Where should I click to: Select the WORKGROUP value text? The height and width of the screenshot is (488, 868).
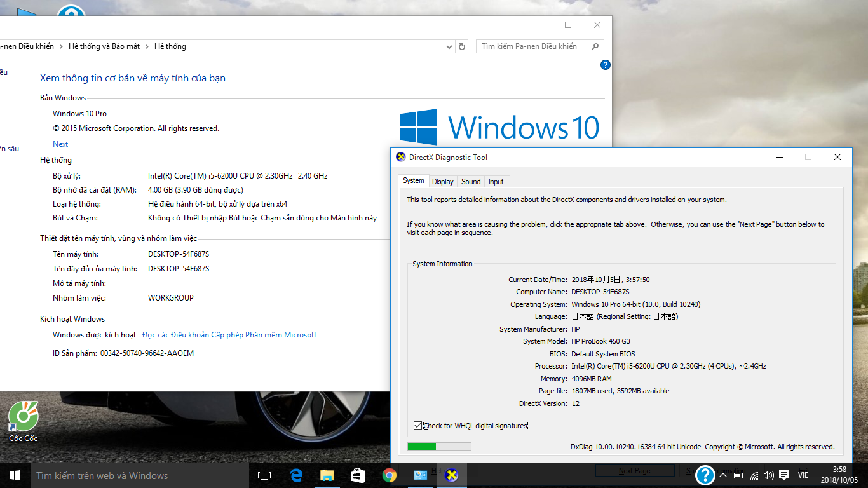point(171,298)
